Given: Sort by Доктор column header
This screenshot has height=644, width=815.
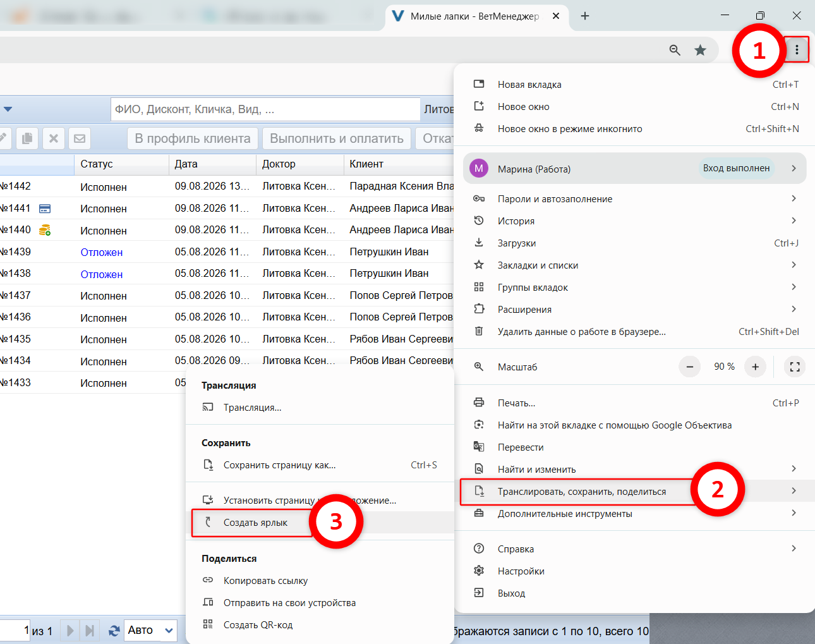Looking at the screenshot, I should tap(300, 164).
